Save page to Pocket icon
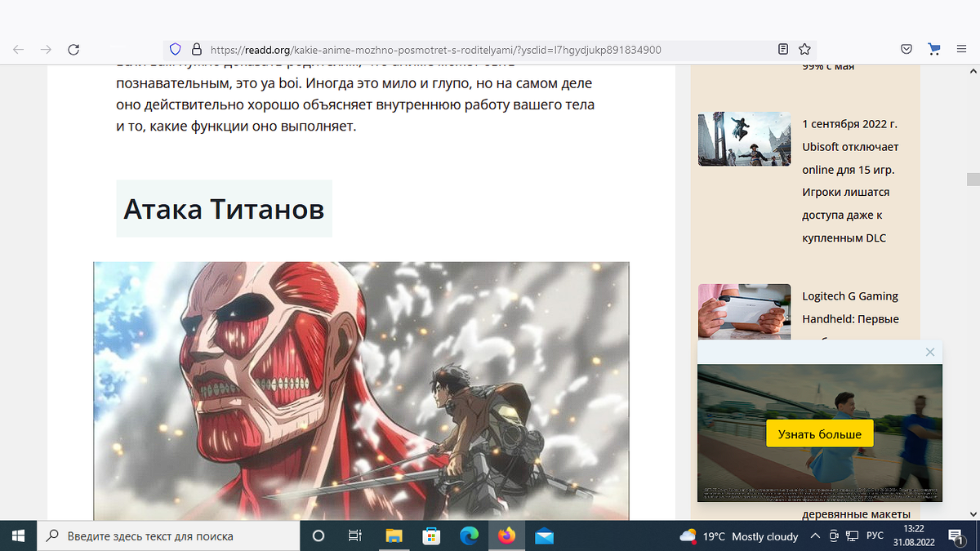Viewport: 980px width, 551px height. [906, 49]
